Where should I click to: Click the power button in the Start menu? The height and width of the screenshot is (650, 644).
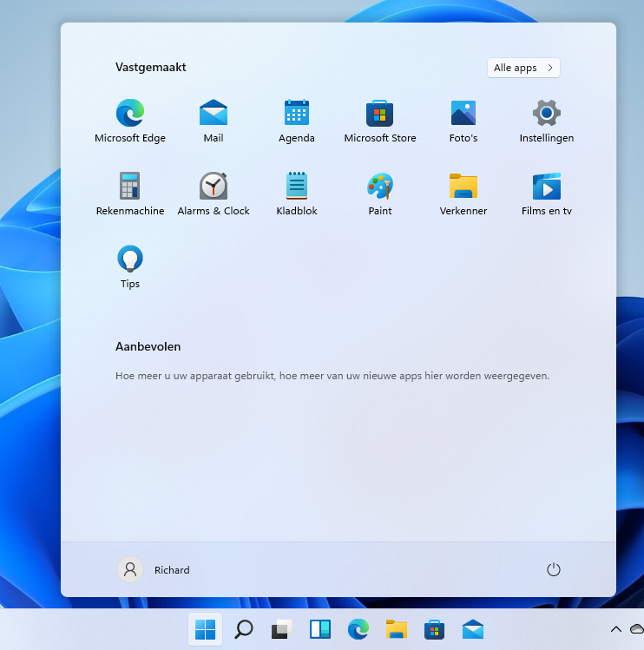pyautogui.click(x=554, y=569)
